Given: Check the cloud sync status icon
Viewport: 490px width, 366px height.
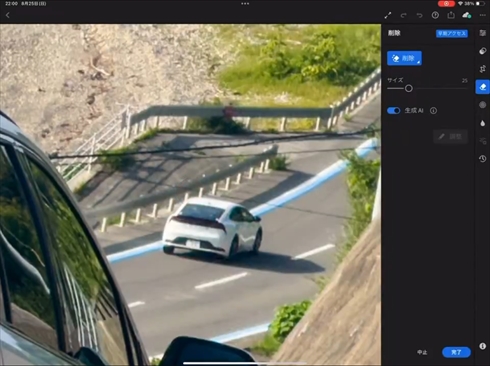Looking at the screenshot, I should pyautogui.click(x=467, y=15).
